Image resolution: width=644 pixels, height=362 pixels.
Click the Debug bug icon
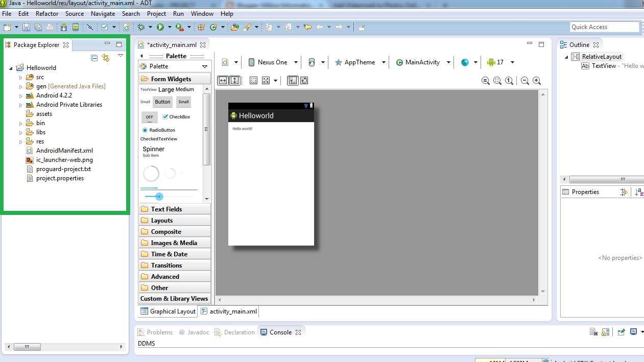coord(141,27)
